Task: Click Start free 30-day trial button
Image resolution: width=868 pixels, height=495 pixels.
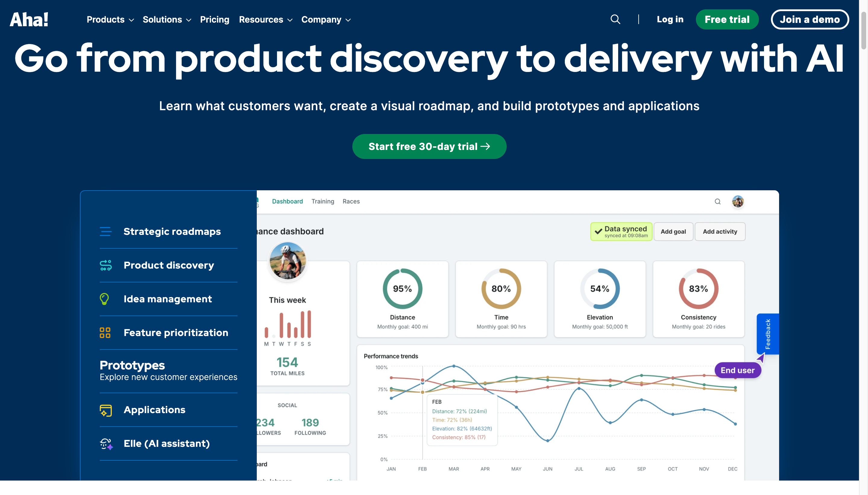Action: coord(429,147)
